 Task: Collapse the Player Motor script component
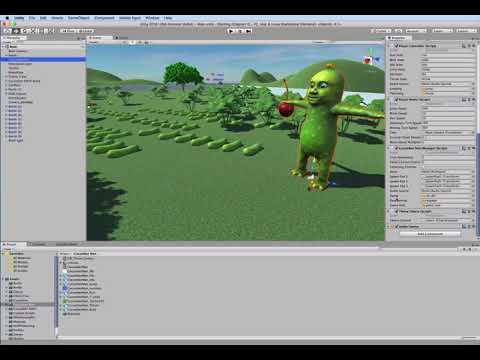pos(389,99)
